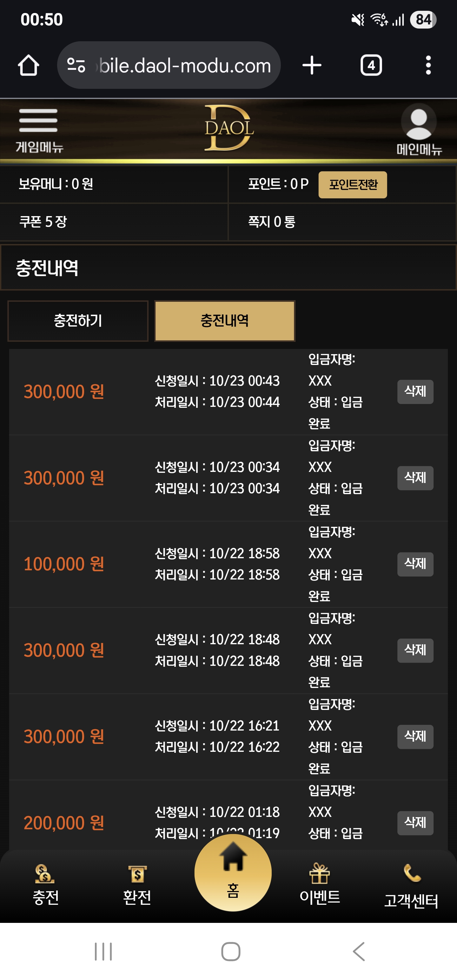Delete the 10/23 00:43 charge record
Image resolution: width=457 pixels, height=980 pixels.
415,392
